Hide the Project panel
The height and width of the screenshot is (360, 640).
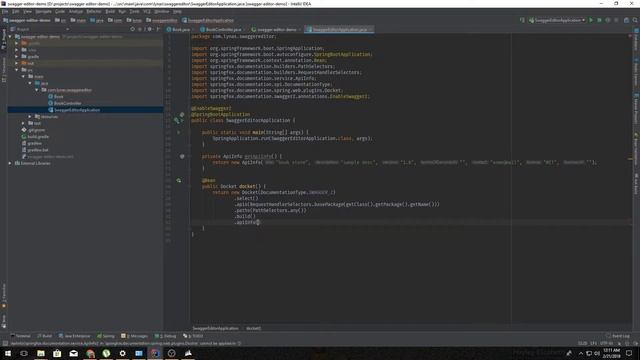click(158, 29)
